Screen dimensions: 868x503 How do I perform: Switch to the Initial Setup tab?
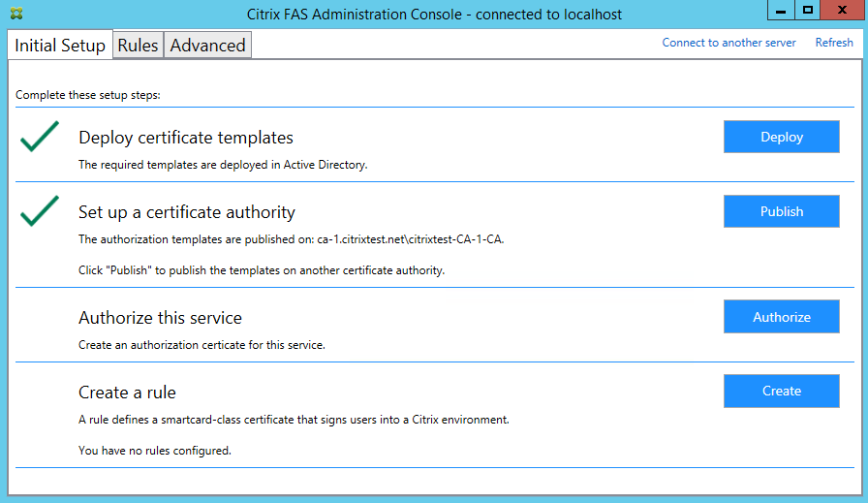60,46
